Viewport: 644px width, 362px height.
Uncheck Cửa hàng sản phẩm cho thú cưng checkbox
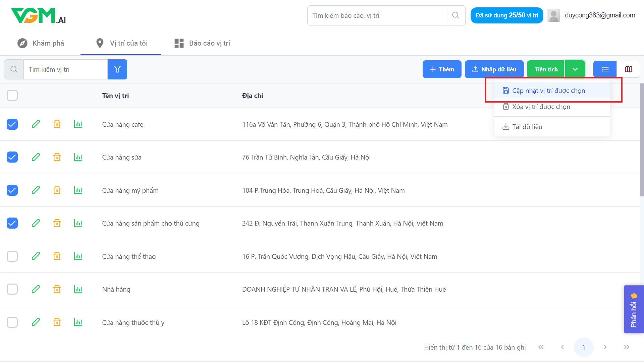(x=12, y=223)
